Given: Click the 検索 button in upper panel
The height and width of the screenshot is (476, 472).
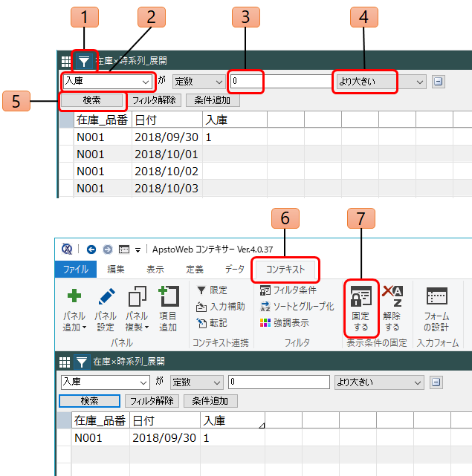Looking at the screenshot, I should 91,100.
